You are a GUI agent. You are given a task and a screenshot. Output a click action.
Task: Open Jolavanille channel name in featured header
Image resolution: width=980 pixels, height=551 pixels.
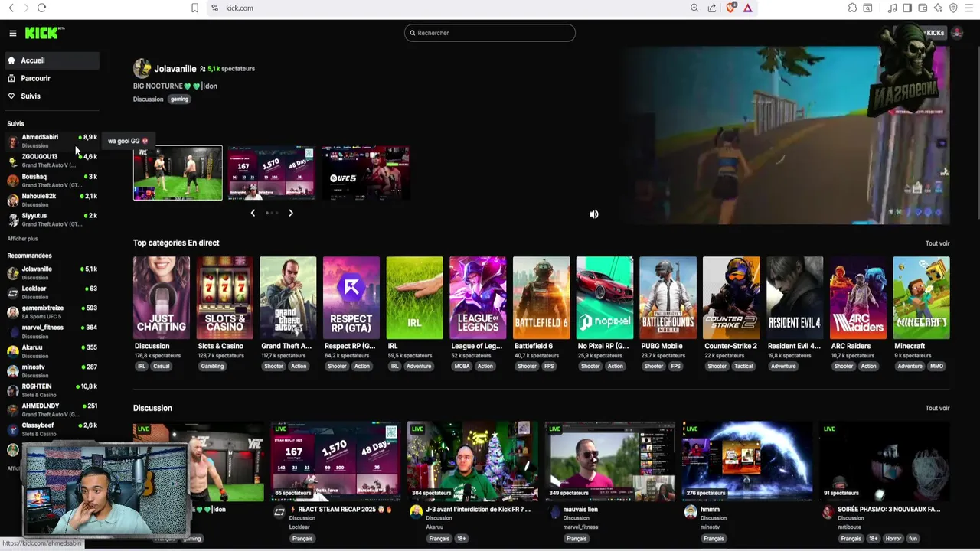pyautogui.click(x=175, y=68)
